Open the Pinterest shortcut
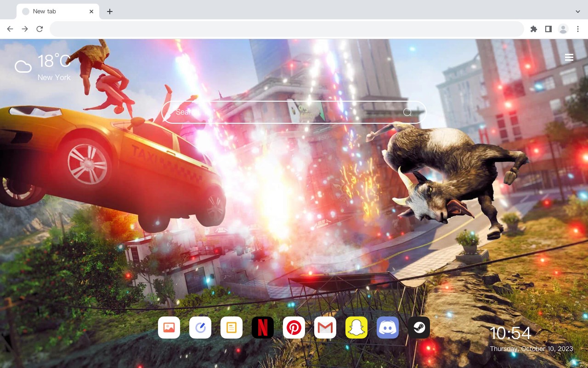Screen dimensions: 588x368 click(294, 328)
